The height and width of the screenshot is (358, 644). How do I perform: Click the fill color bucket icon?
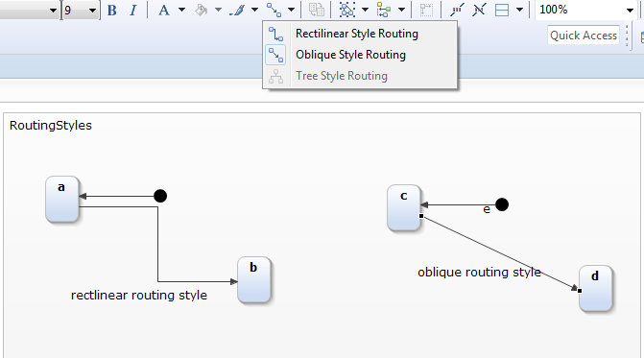pyautogui.click(x=201, y=10)
